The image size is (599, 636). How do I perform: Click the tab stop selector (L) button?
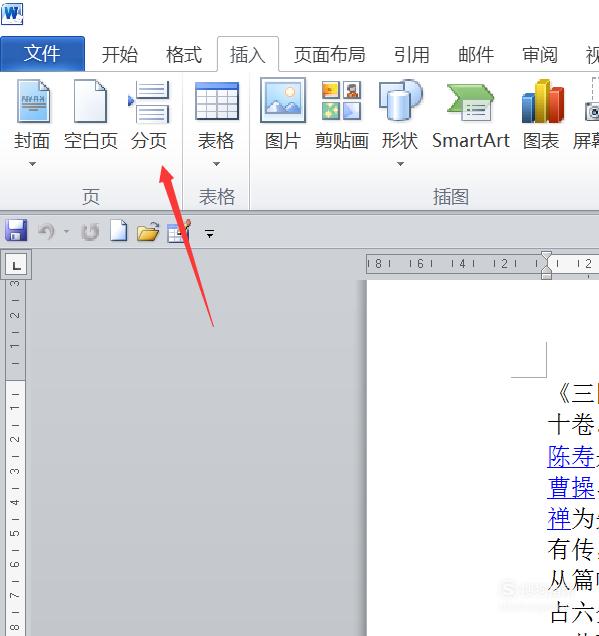click(x=16, y=265)
